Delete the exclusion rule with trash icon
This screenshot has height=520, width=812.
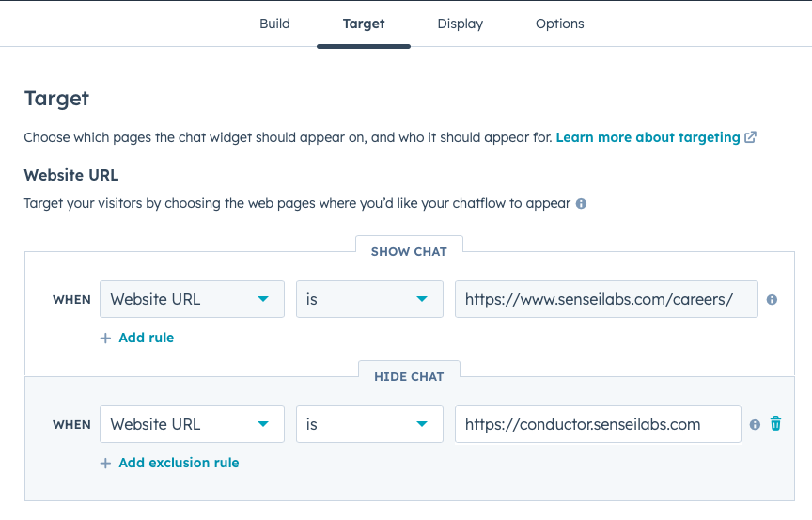tap(775, 424)
